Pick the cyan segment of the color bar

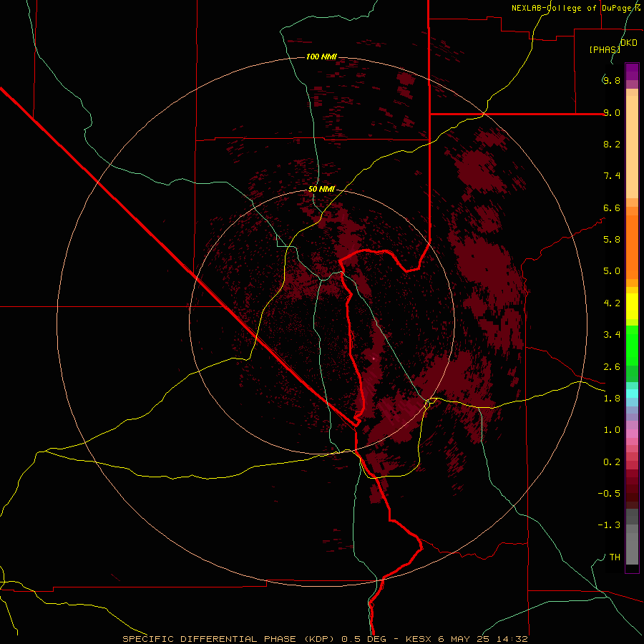point(632,394)
